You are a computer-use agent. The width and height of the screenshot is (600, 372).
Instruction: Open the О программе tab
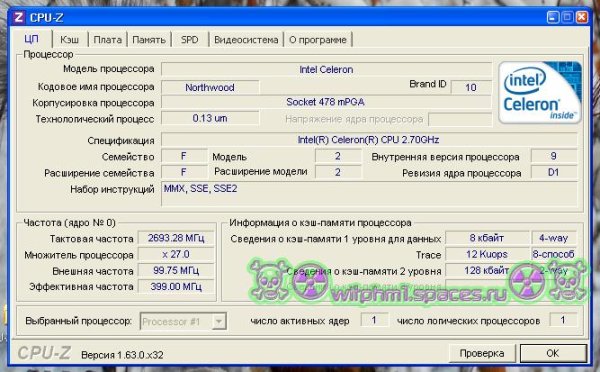[318, 39]
